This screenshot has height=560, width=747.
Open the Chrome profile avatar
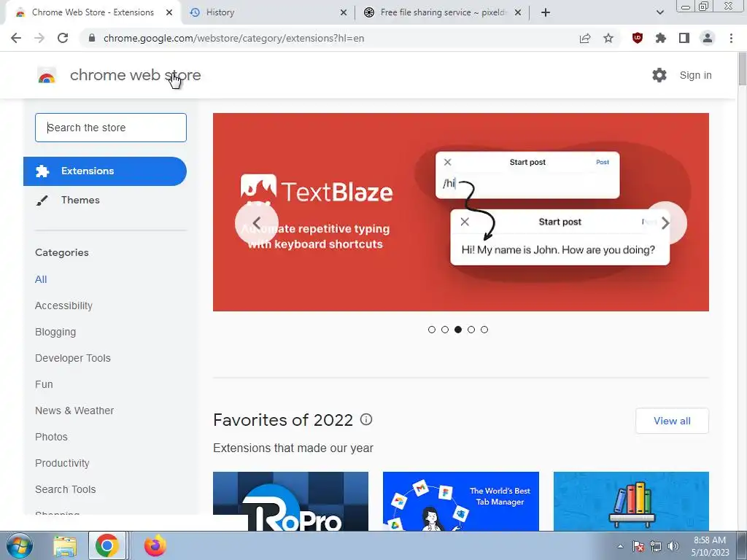coord(708,38)
